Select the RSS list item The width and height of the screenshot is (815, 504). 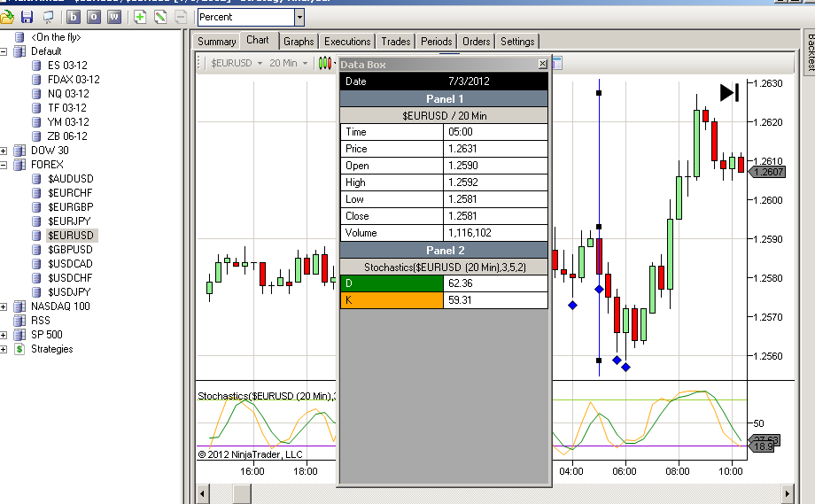pos(41,321)
